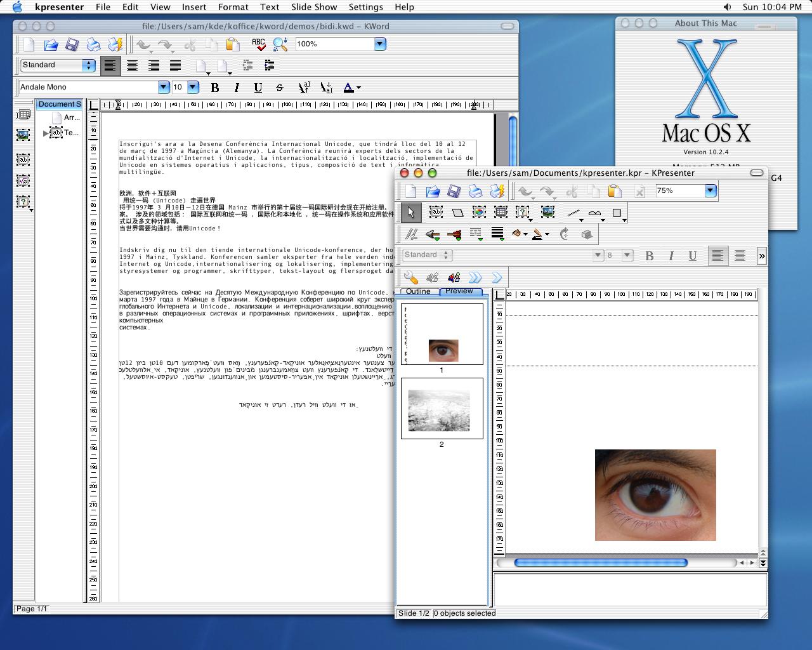Screen dimensions: 812x650
Task: Expand the Te... tree item in document structure
Action: click(x=46, y=133)
